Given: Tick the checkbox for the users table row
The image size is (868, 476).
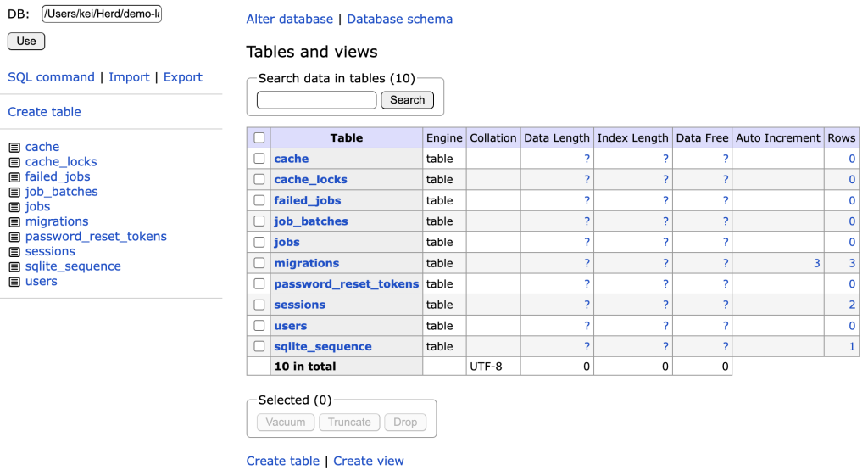Looking at the screenshot, I should [x=259, y=326].
